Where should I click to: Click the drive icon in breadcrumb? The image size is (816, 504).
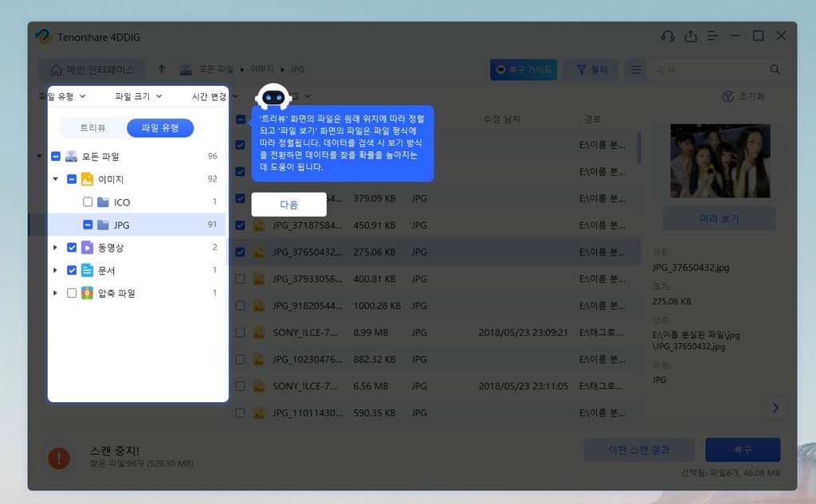click(x=186, y=69)
